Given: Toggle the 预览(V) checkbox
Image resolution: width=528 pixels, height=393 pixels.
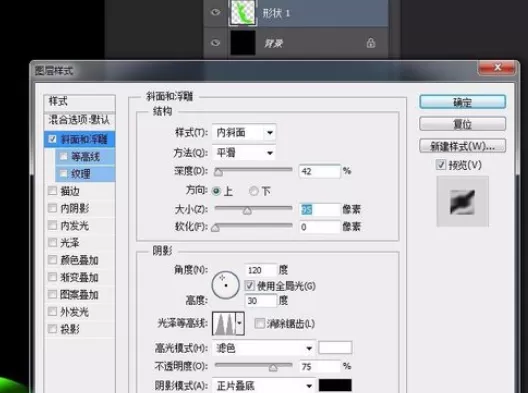Looking at the screenshot, I should [441, 165].
